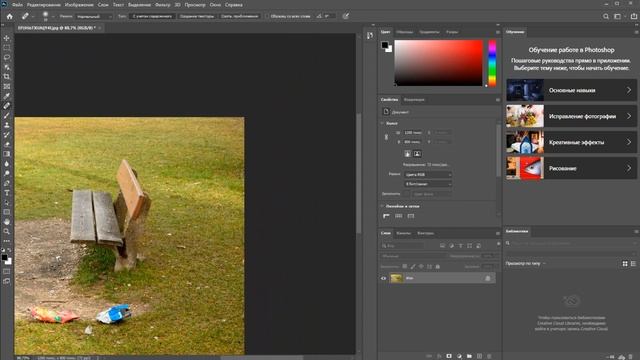Switch to the Swatches tab in Color panel
640x360 pixels.
[x=404, y=32]
